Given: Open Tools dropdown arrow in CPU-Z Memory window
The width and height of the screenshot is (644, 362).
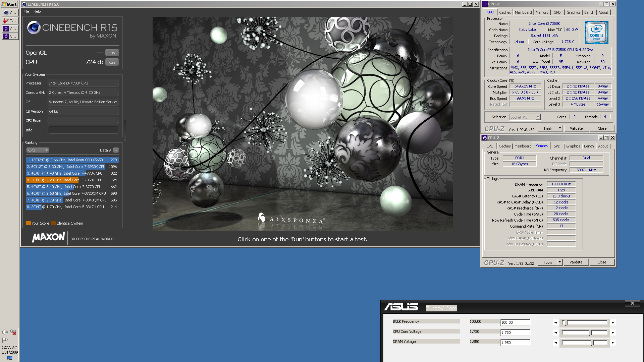Looking at the screenshot, I should [559, 262].
